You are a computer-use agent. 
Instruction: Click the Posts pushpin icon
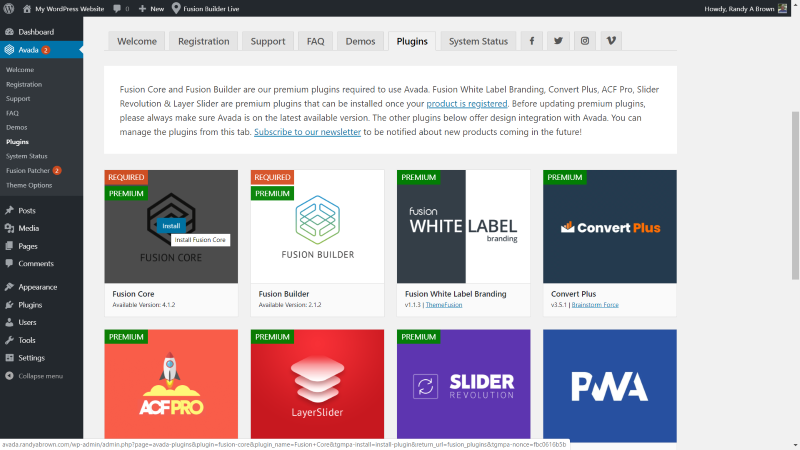pyautogui.click(x=9, y=210)
